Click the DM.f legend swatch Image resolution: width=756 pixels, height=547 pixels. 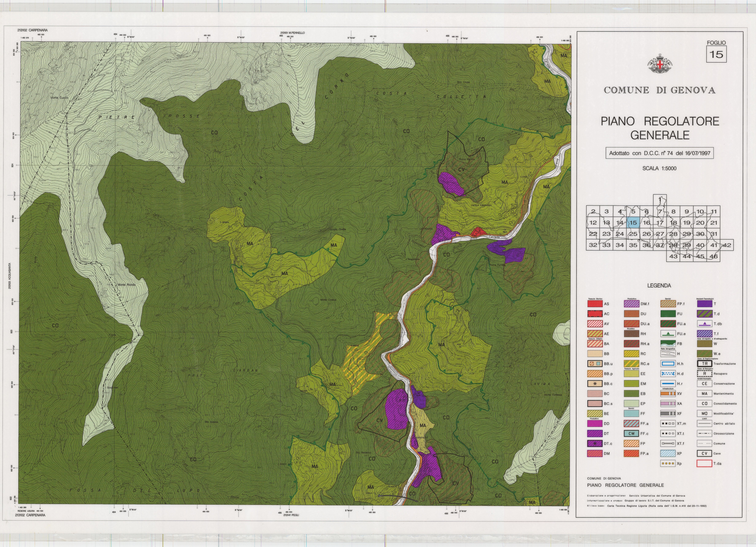coord(632,304)
